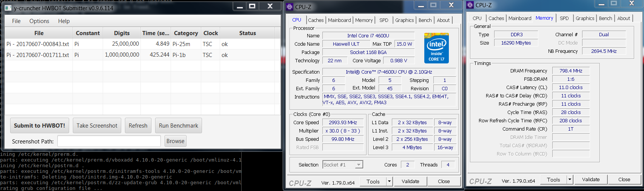This screenshot has height=191, width=644.
Task: Switch to SPD tab in processor CPU-Z window
Action: pyautogui.click(x=384, y=20)
